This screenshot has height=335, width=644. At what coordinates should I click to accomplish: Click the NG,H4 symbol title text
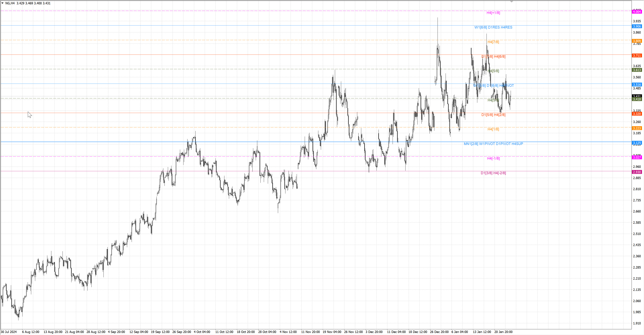pos(10,3)
